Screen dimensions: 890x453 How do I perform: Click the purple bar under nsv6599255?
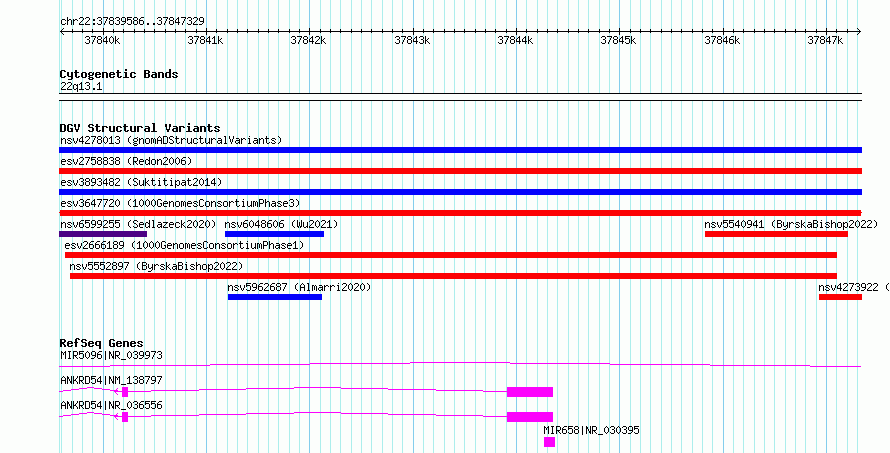103,234
